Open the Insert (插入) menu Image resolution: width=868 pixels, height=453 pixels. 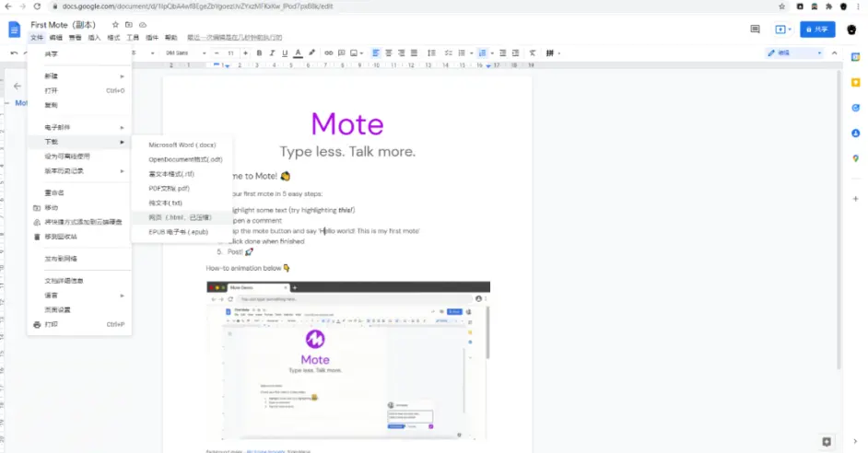tap(94, 38)
